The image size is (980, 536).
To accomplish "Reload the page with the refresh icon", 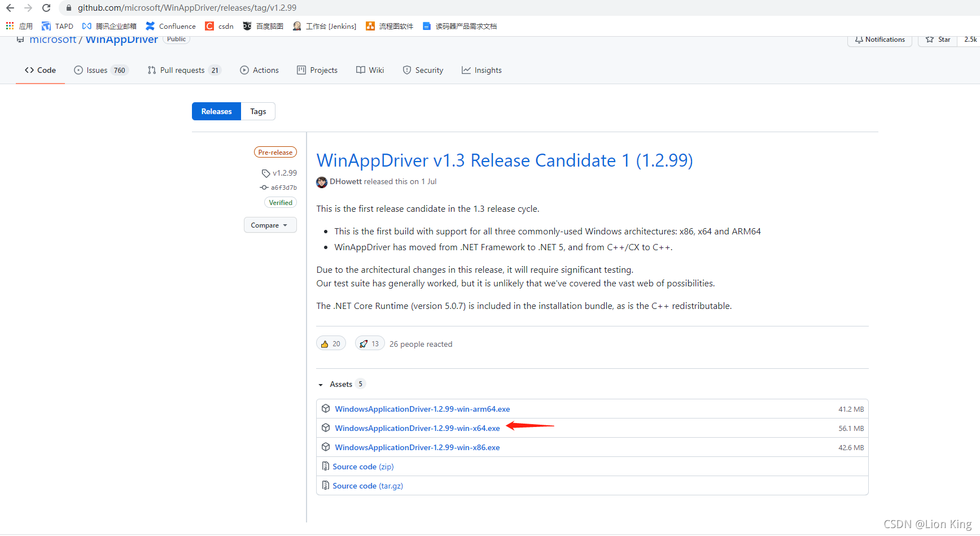I will click(x=46, y=8).
